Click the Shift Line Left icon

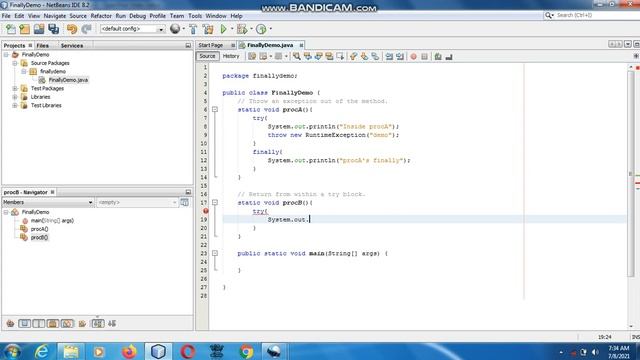coord(389,57)
